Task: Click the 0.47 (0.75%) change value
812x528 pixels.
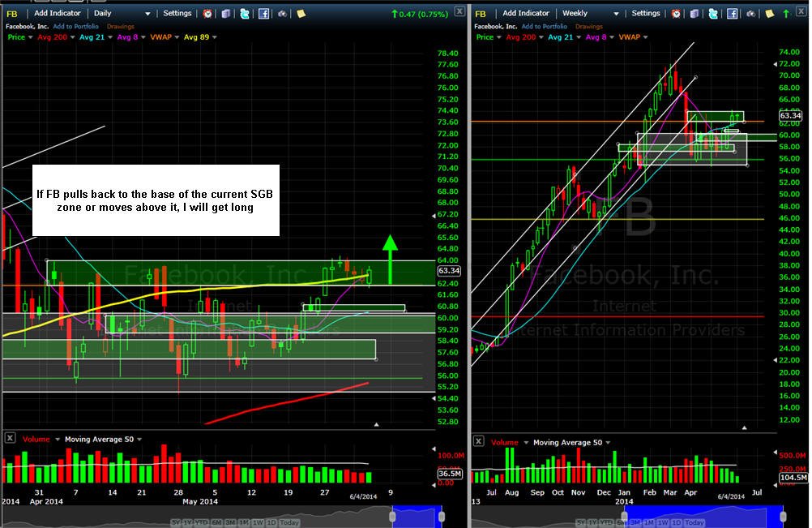Action: (x=425, y=14)
